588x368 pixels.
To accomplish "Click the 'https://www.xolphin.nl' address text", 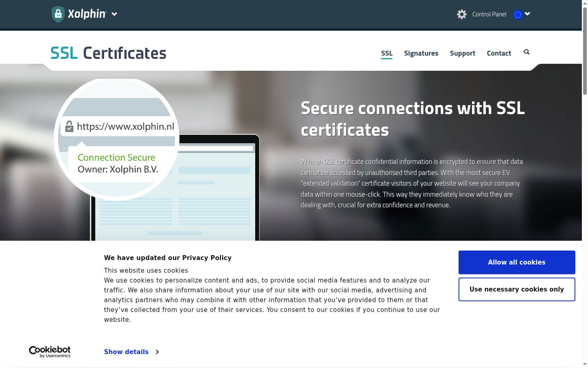I will click(125, 127).
